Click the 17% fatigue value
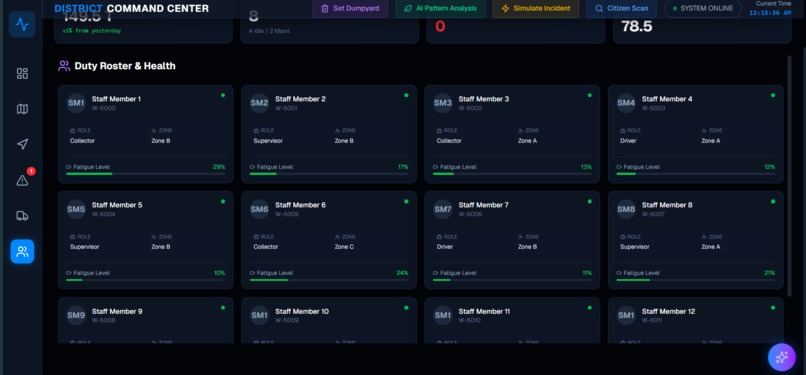 [x=403, y=167]
